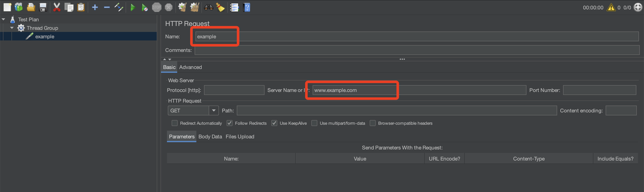Click the Protocol [http] field
Screen dimensions: 644x192
coord(234,90)
